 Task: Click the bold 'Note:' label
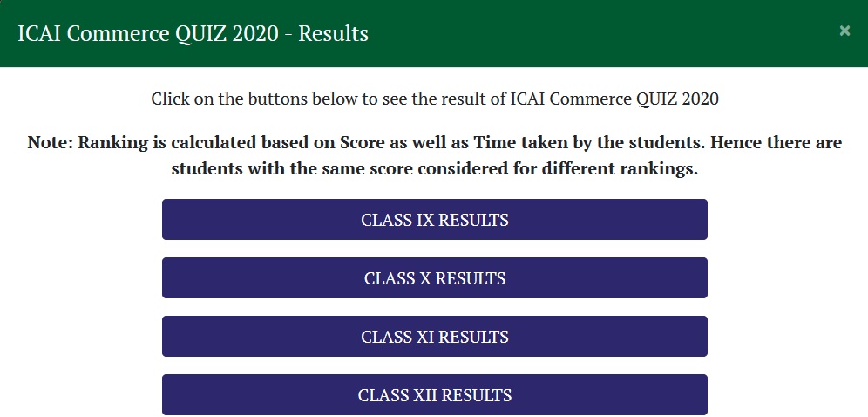[x=50, y=142]
